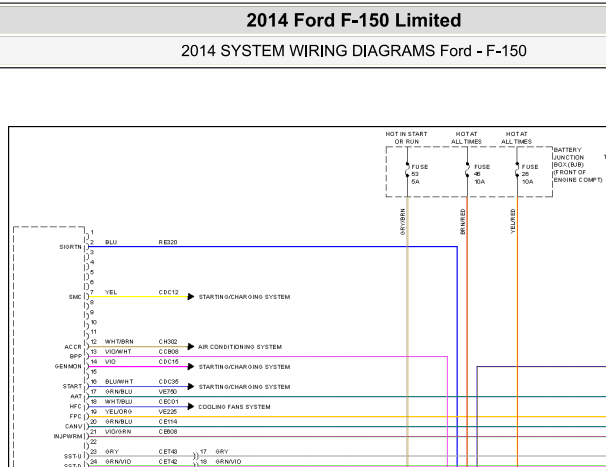This screenshot has height=467, width=606.
Task: Click circuit code 'CE114'
Action: coord(168,422)
